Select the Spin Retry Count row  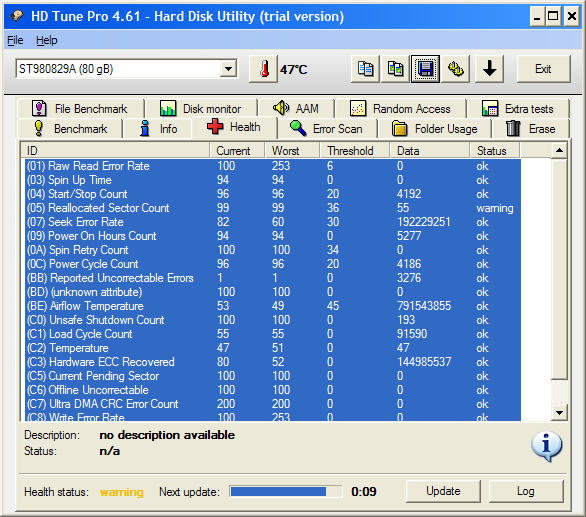pos(273,250)
